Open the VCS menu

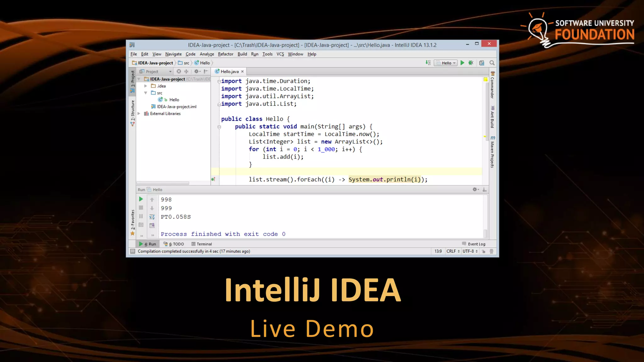pos(280,54)
